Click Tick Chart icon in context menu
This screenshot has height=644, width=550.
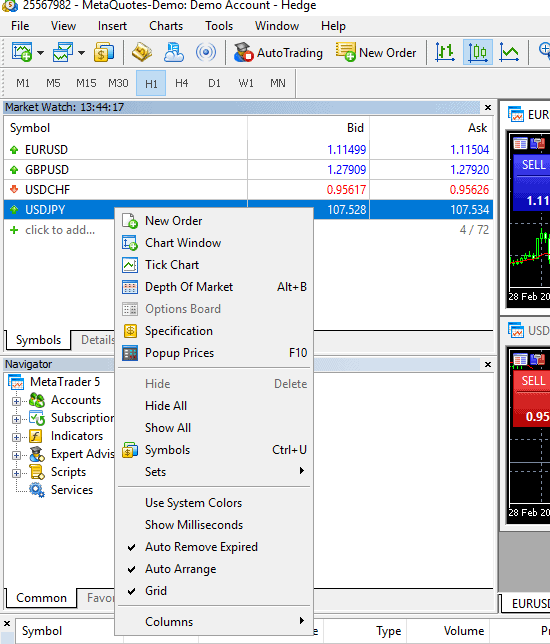[130, 265]
